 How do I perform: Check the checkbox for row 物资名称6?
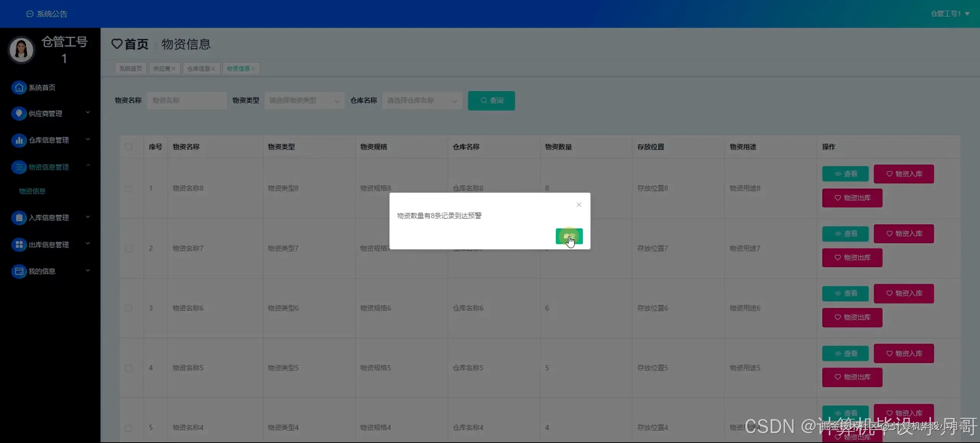coord(128,308)
